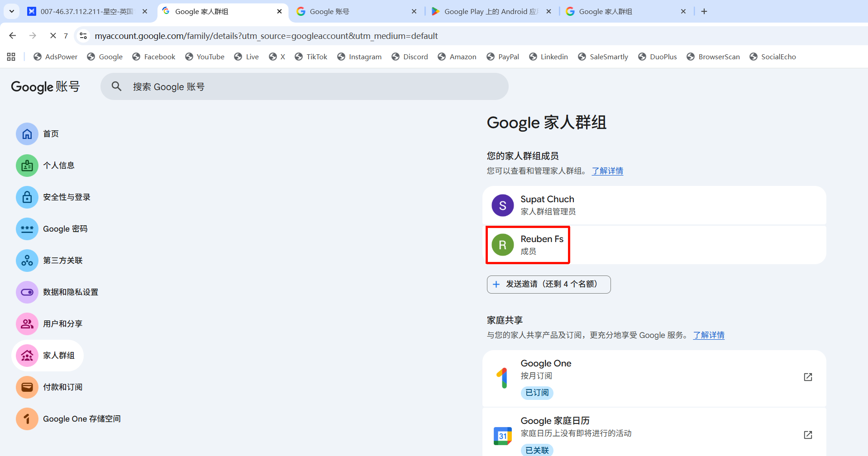The width and height of the screenshot is (868, 456).
Task: Expand the tab search dropdown arrow
Action: [11, 11]
